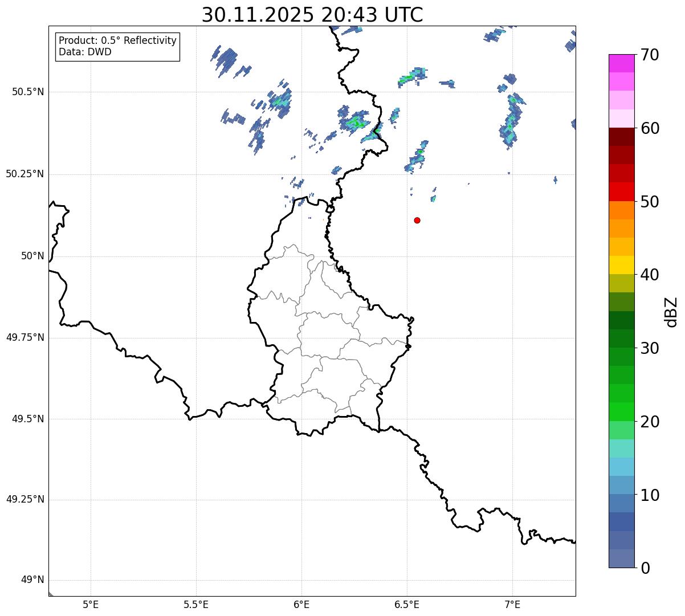Select the dark maroon colorbar segment below 60
685x616 pixels.
point(625,137)
